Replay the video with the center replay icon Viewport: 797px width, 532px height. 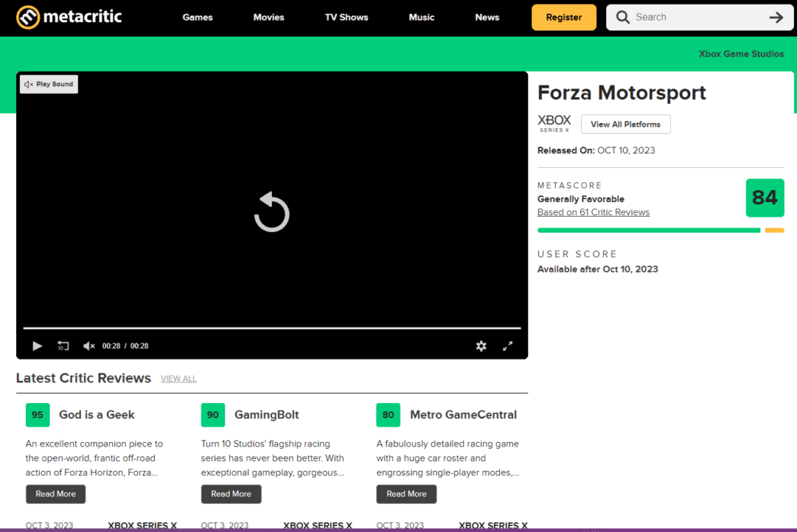pos(272,212)
